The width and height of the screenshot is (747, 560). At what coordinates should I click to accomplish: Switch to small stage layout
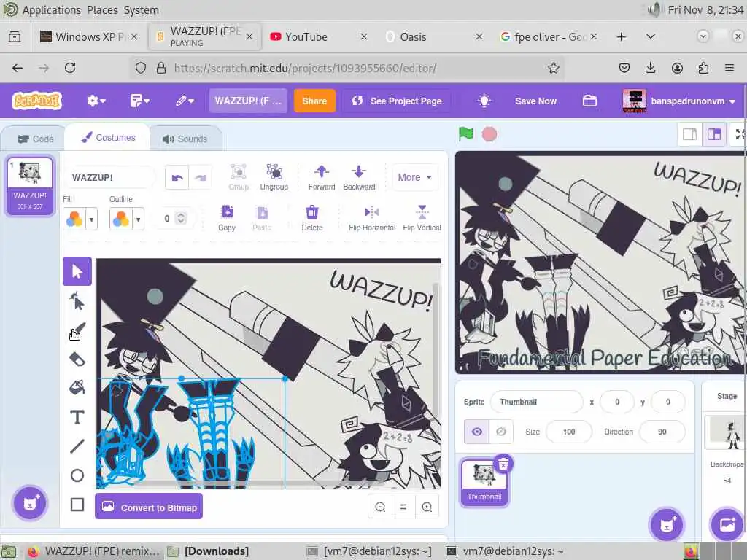[690, 135]
